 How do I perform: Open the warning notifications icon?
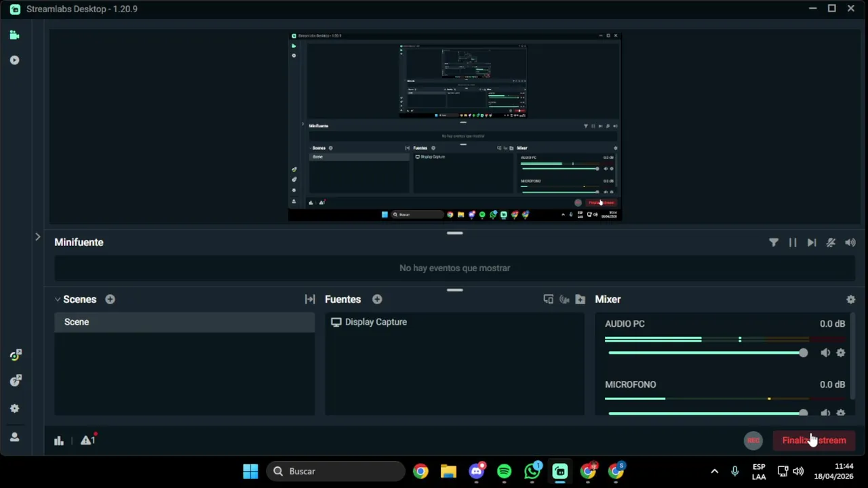(87, 441)
